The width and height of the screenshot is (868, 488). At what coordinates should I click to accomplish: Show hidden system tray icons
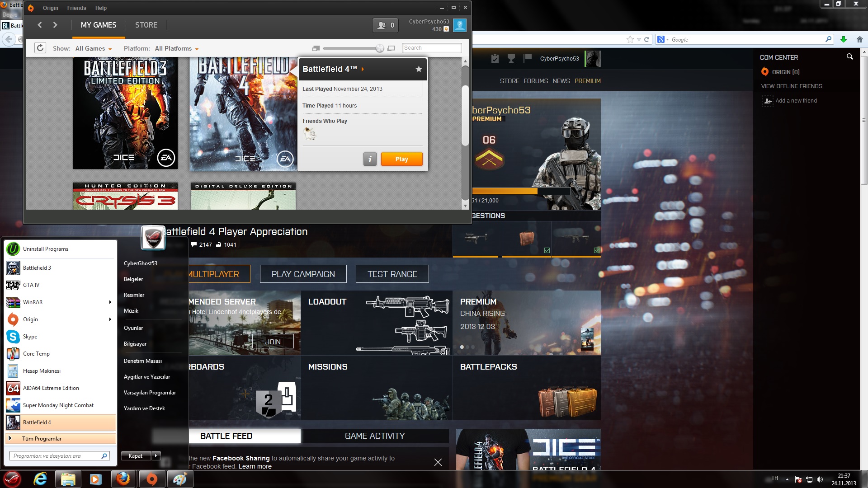pos(787,479)
